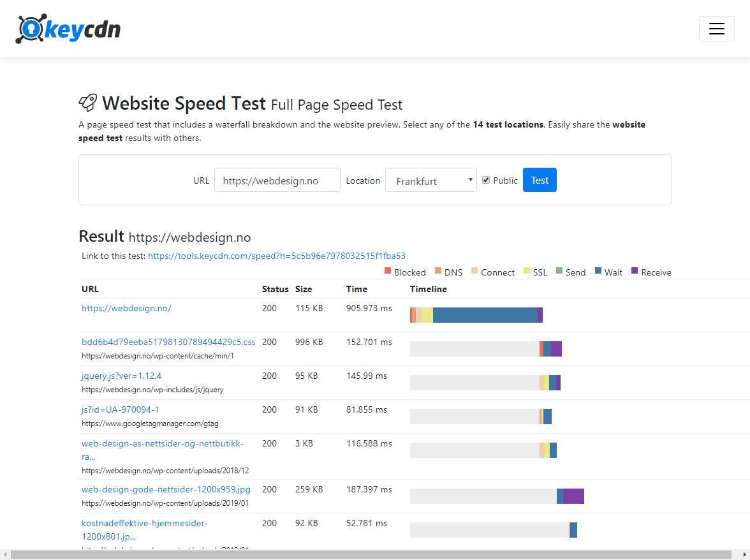This screenshot has width=750, height=560.
Task: Open the Location dropdown showing Frankfurt
Action: [x=430, y=181]
